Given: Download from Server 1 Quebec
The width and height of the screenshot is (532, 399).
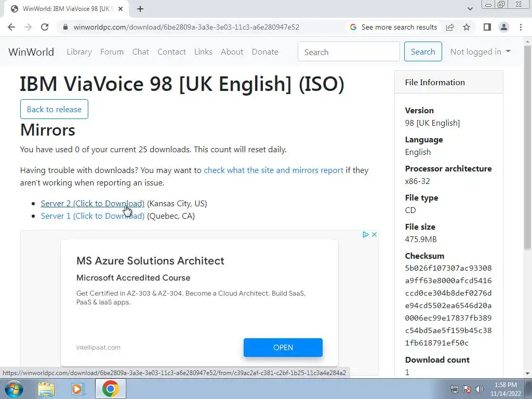Looking at the screenshot, I should (x=92, y=216).
